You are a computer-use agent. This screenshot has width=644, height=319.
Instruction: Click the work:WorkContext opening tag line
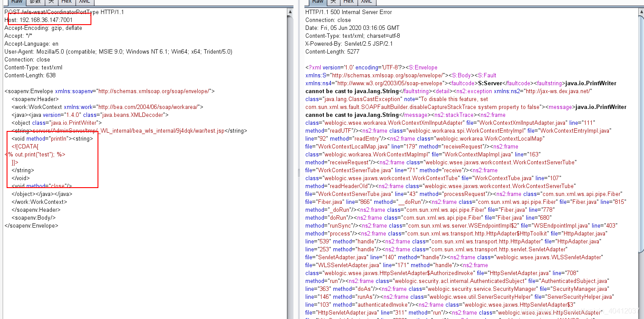tap(107, 107)
